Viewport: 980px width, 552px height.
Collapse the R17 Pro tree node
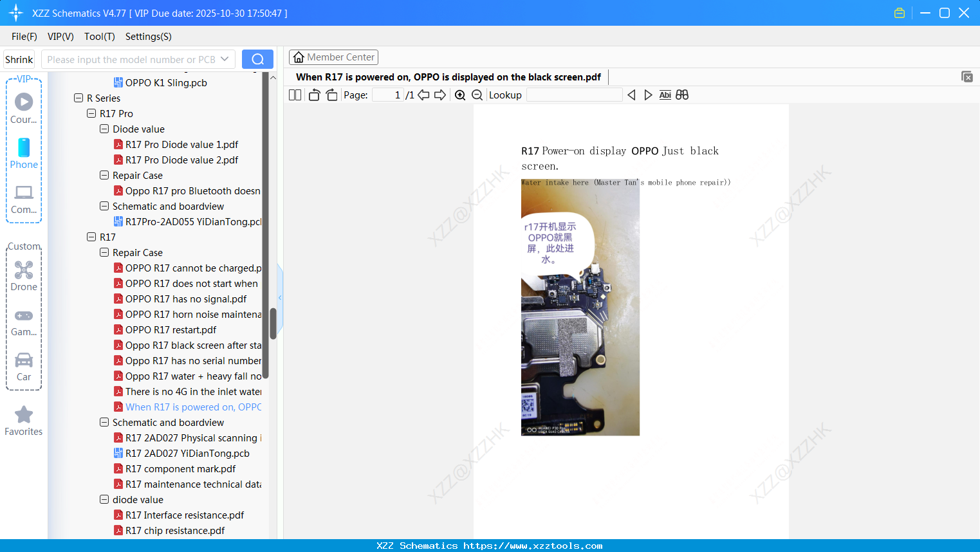(91, 113)
